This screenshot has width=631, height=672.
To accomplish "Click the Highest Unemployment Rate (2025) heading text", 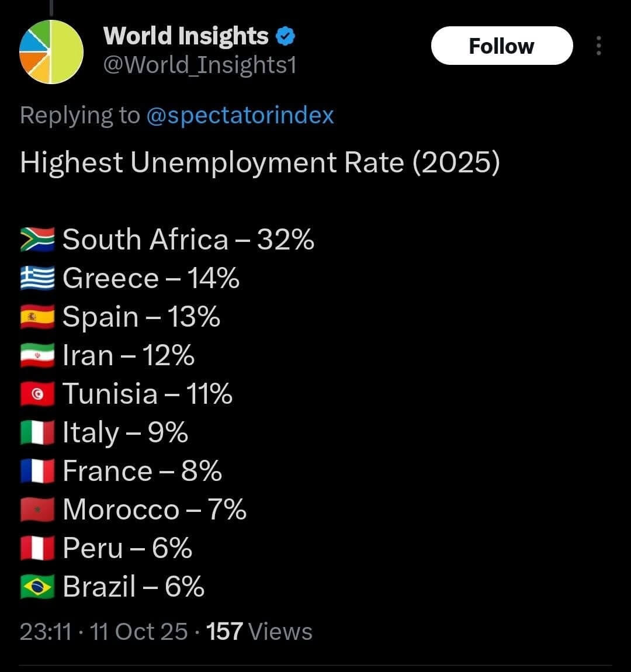I will coord(260,162).
